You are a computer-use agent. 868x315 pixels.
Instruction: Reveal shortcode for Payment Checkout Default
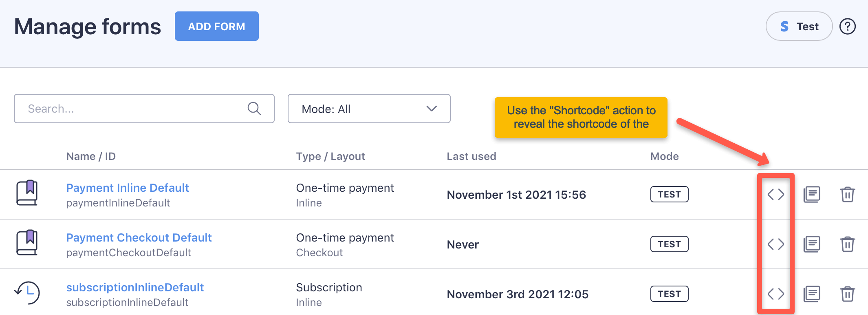coord(776,244)
